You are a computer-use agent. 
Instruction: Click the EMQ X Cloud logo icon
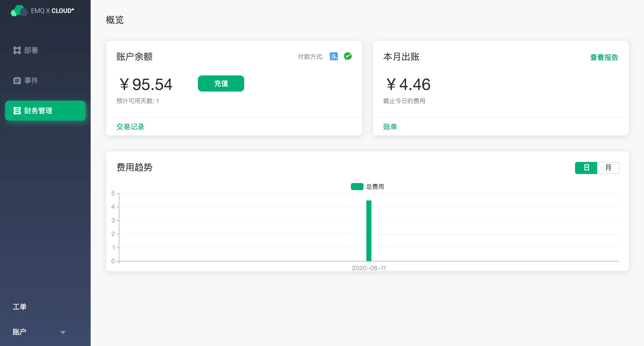point(19,11)
